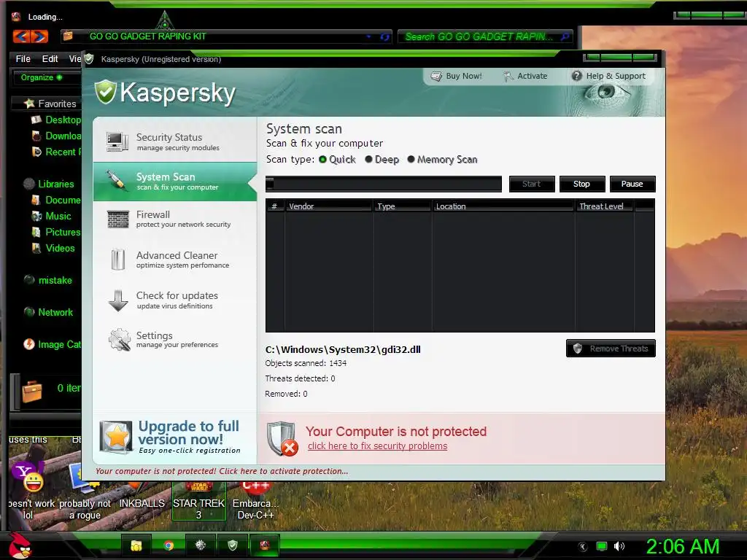Click the Advanced Cleaner trash can icon

(117, 260)
